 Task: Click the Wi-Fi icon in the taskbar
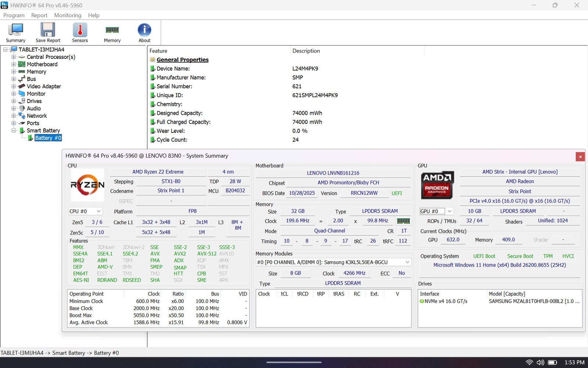(x=529, y=362)
